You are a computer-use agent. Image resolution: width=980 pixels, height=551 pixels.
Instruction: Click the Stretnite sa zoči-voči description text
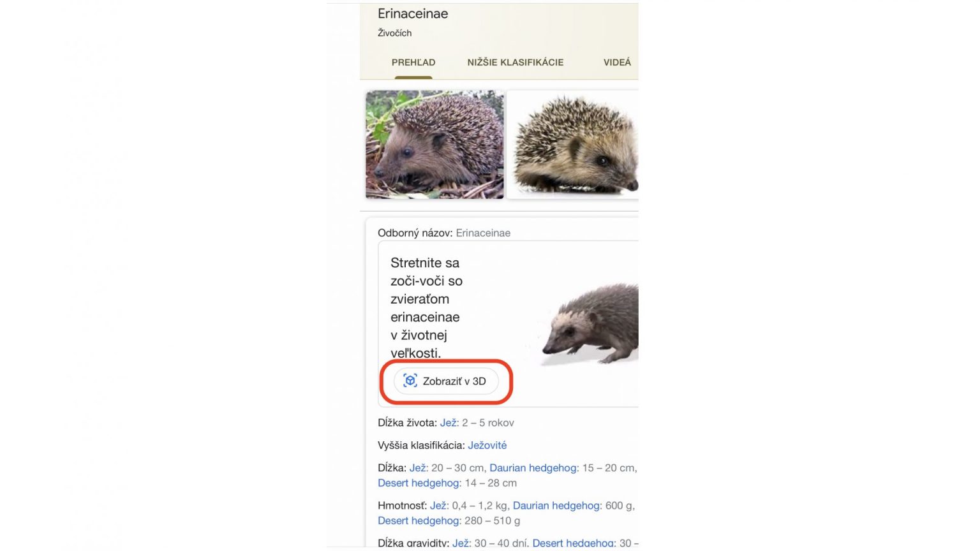coord(426,308)
